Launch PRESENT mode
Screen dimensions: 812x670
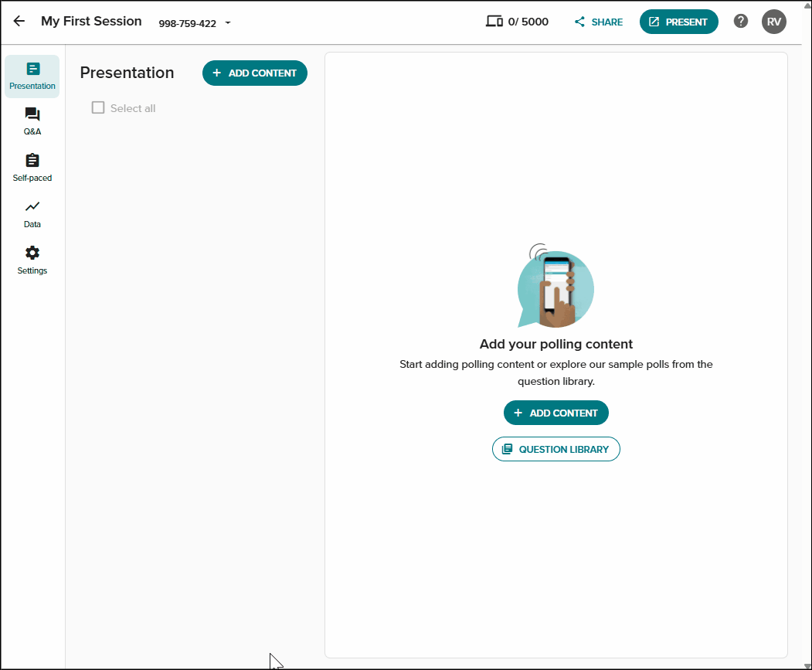[x=678, y=22]
